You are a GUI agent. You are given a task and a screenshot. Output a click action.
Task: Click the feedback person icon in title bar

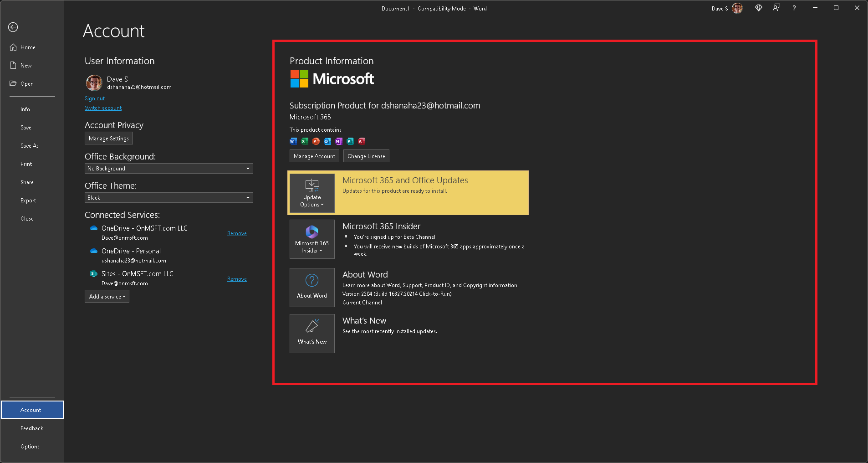click(776, 8)
